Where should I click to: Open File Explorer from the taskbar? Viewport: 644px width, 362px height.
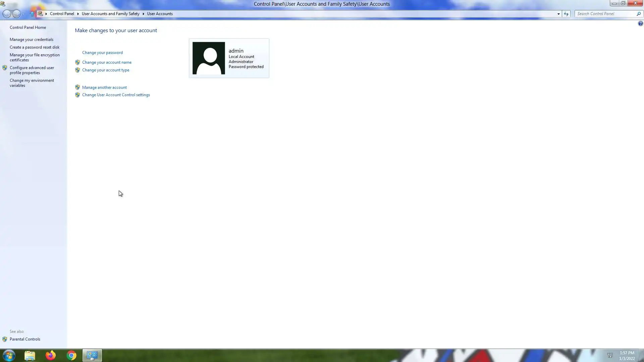(x=30, y=355)
